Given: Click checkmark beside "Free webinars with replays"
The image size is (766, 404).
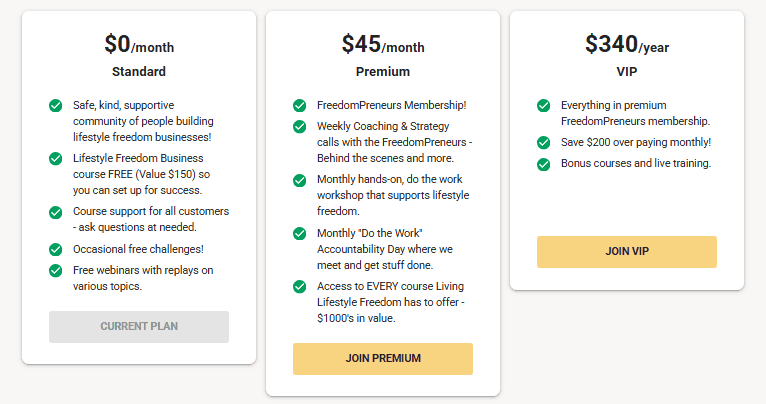Looking at the screenshot, I should coord(55,270).
